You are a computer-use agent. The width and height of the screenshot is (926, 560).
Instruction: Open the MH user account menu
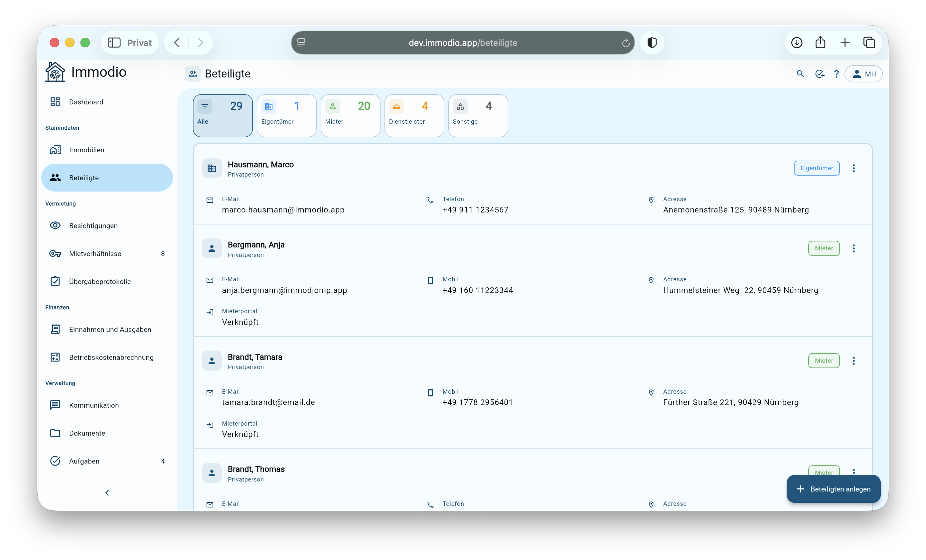click(863, 74)
